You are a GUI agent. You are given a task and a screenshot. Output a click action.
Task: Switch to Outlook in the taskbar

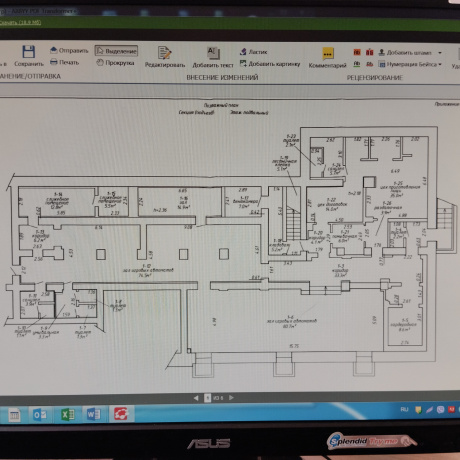click(40, 415)
